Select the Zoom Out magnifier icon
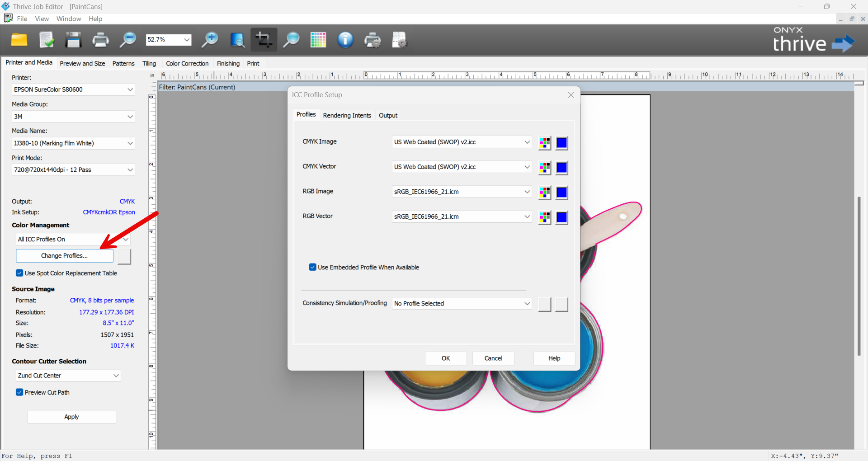868x461 pixels. [x=127, y=40]
